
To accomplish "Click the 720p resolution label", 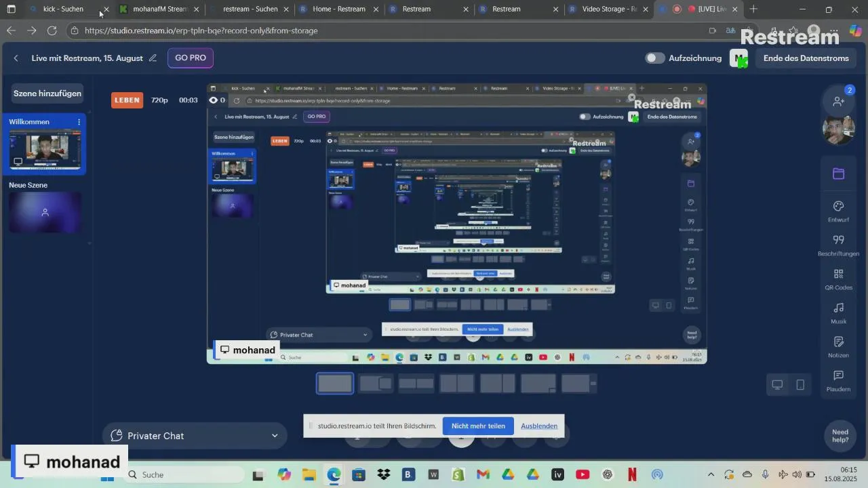I will [x=159, y=100].
